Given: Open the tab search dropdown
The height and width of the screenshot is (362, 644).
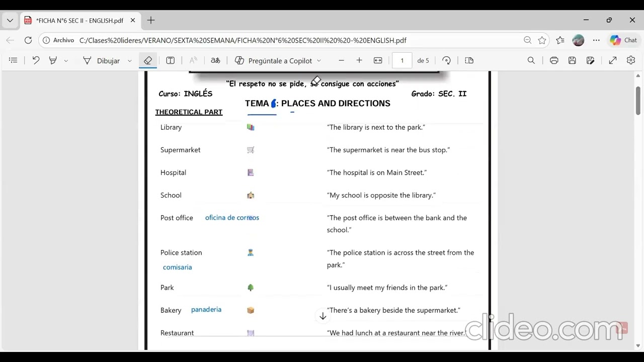Looking at the screenshot, I should click(10, 21).
